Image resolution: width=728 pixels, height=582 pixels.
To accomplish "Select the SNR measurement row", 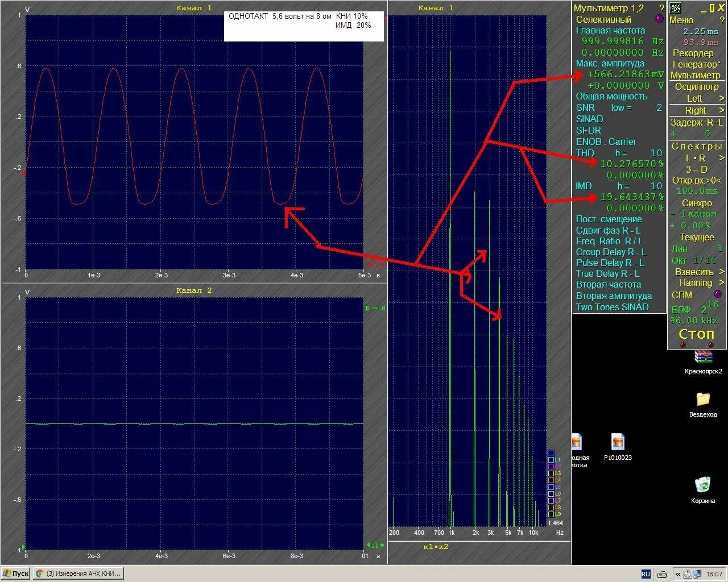I will point(619,107).
